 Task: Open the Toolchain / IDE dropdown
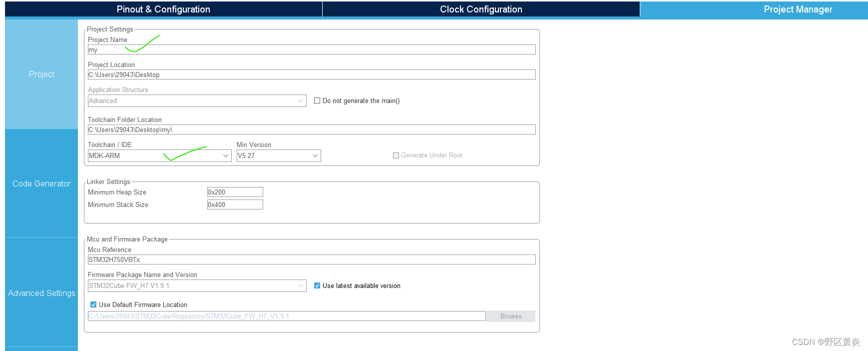pyautogui.click(x=160, y=155)
